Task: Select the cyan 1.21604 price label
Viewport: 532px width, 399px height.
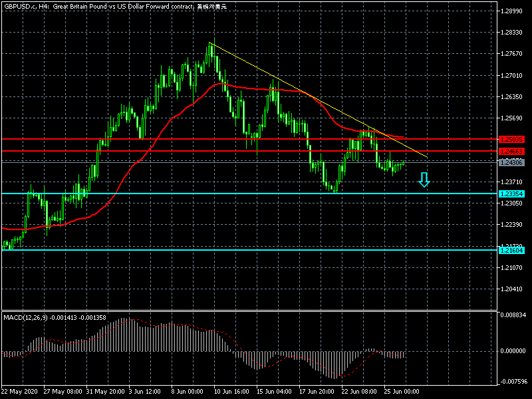Action: [x=511, y=250]
